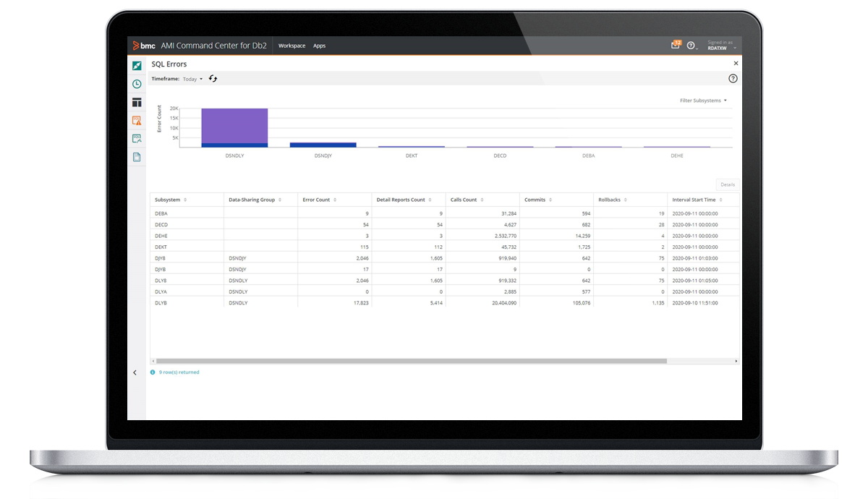Image resolution: width=868 pixels, height=499 pixels.
Task: Open SQL Errors panel help icon
Action: pyautogui.click(x=733, y=78)
